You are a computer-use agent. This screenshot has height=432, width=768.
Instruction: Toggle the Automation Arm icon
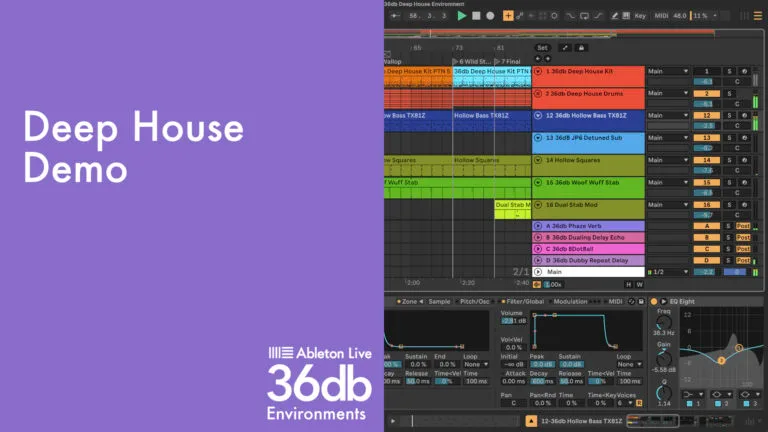(520, 16)
